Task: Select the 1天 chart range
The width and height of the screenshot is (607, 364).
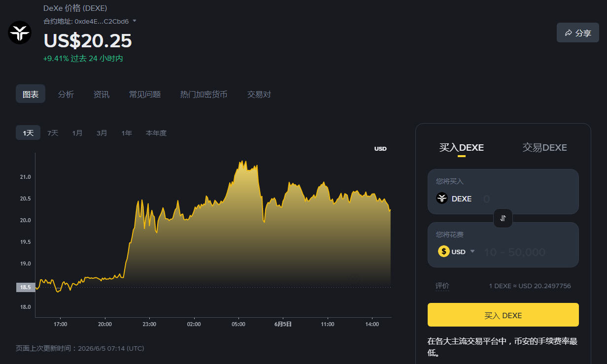Action: pyautogui.click(x=28, y=133)
